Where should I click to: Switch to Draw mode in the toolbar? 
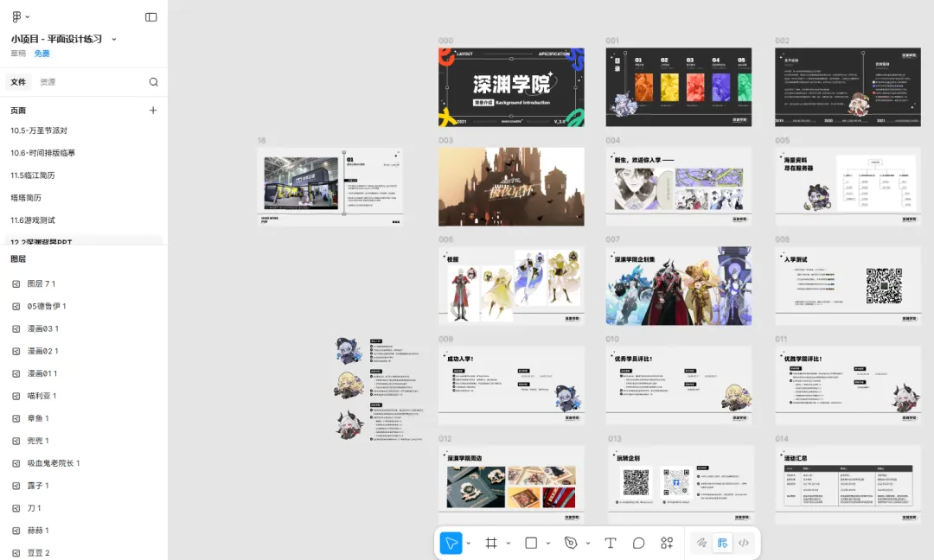coord(701,543)
